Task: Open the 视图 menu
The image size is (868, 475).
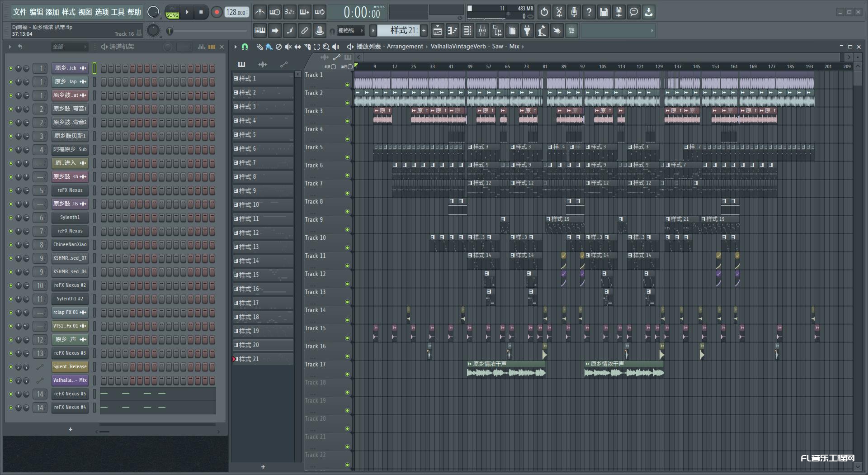Action: [x=85, y=12]
